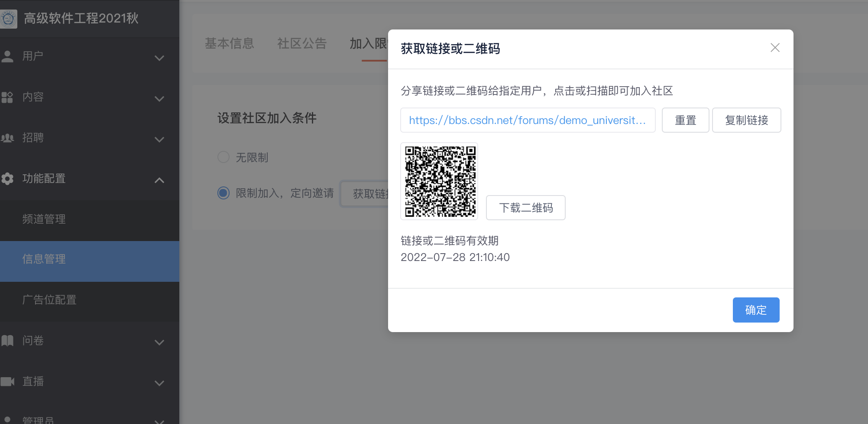Expand the 直播 menu chevron
The width and height of the screenshot is (868, 424).
click(x=159, y=383)
